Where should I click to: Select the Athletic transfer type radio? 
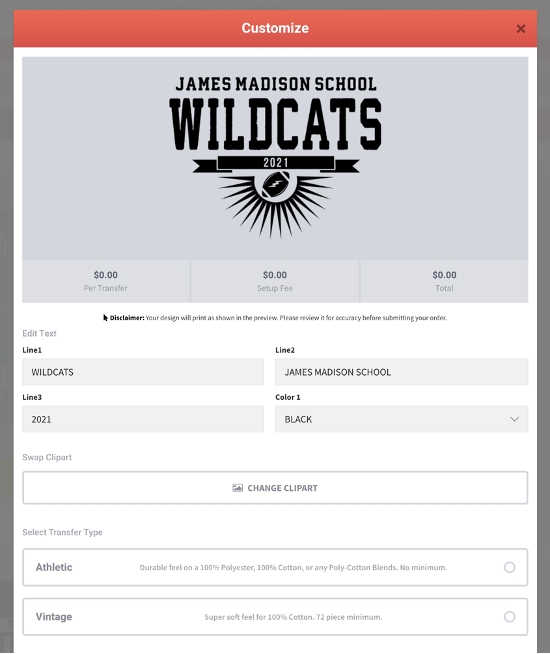[509, 567]
